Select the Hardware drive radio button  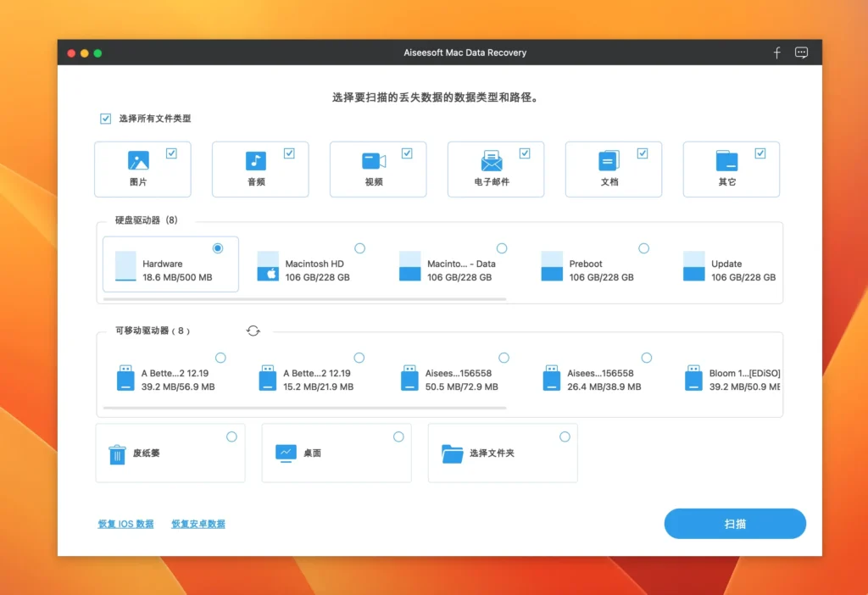click(x=218, y=248)
